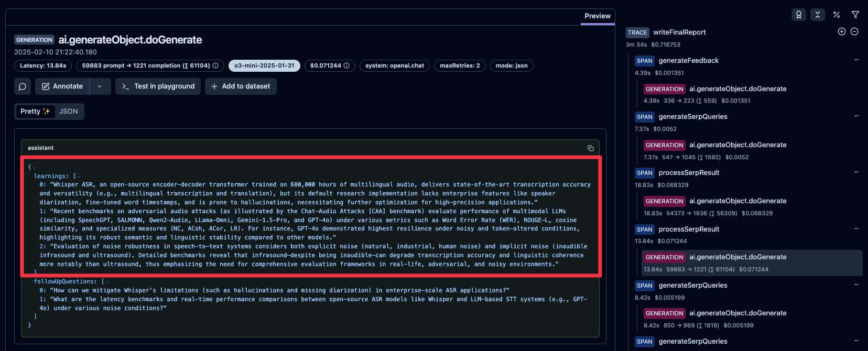868x351 pixels.
Task: Toggle the collapse-arrows view button in trace panel
Action: (x=817, y=15)
